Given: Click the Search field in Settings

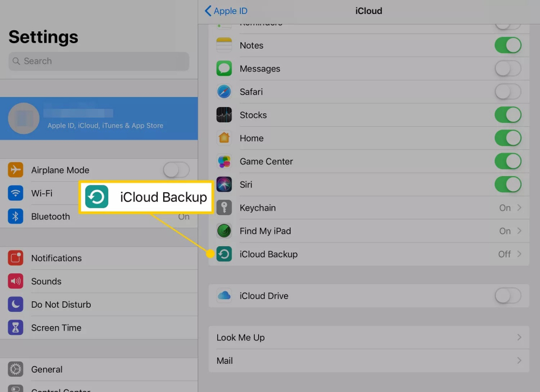Looking at the screenshot, I should pyautogui.click(x=99, y=62).
